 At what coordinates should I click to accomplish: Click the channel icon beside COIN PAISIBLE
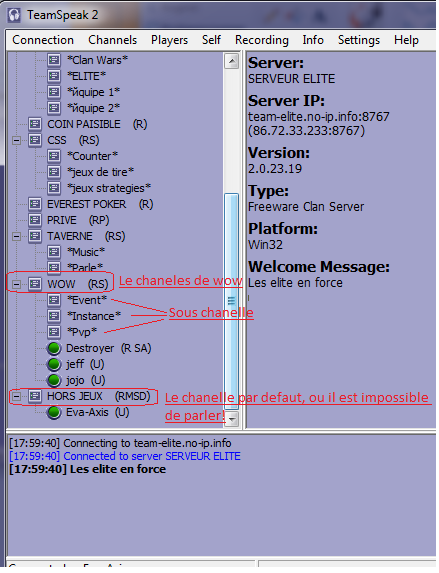pos(35,124)
